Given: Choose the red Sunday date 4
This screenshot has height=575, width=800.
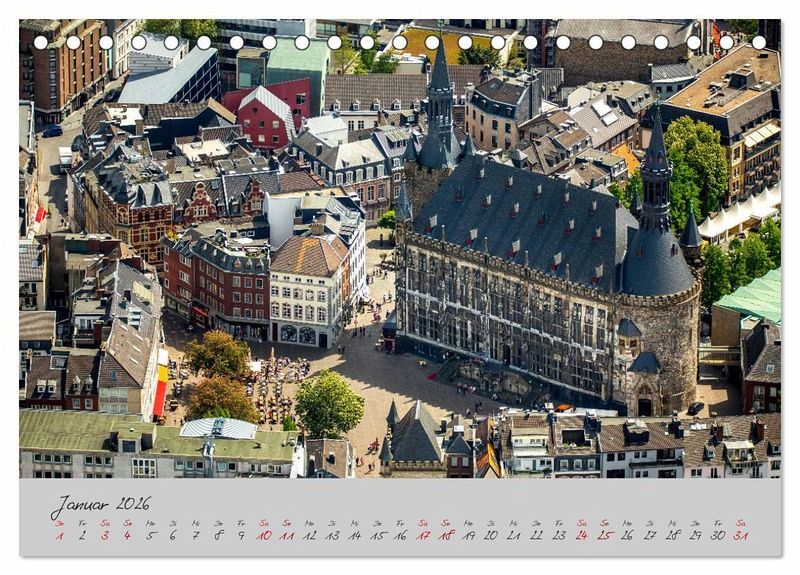Looking at the screenshot, I should pos(128,536).
